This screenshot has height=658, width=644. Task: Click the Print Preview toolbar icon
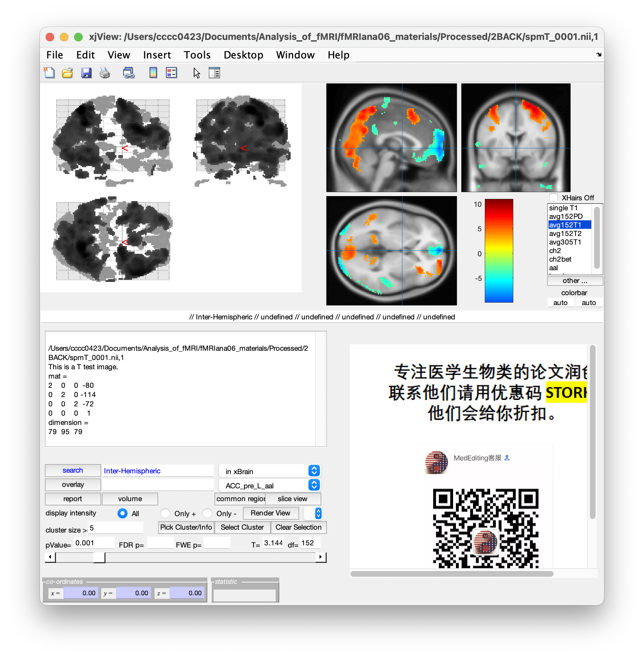[x=129, y=73]
